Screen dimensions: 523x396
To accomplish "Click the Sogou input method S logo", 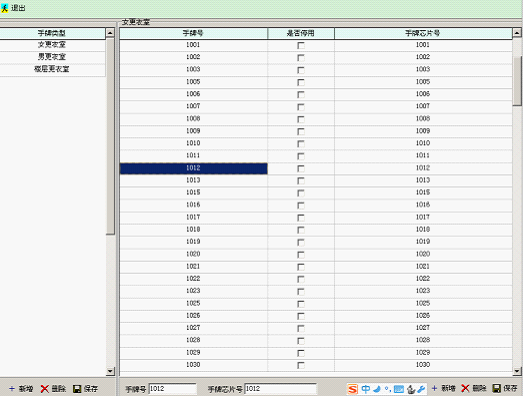I will 353,389.
